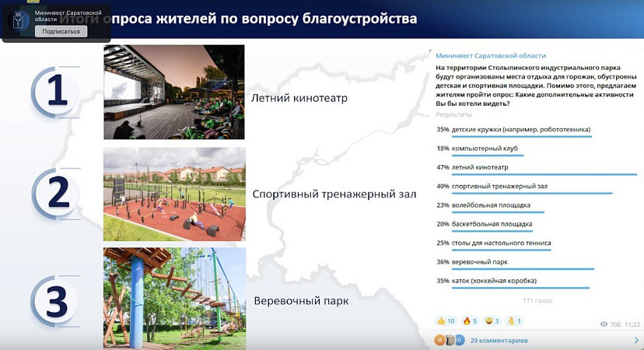Open the summer cinema photo thumbnail

[x=174, y=92]
